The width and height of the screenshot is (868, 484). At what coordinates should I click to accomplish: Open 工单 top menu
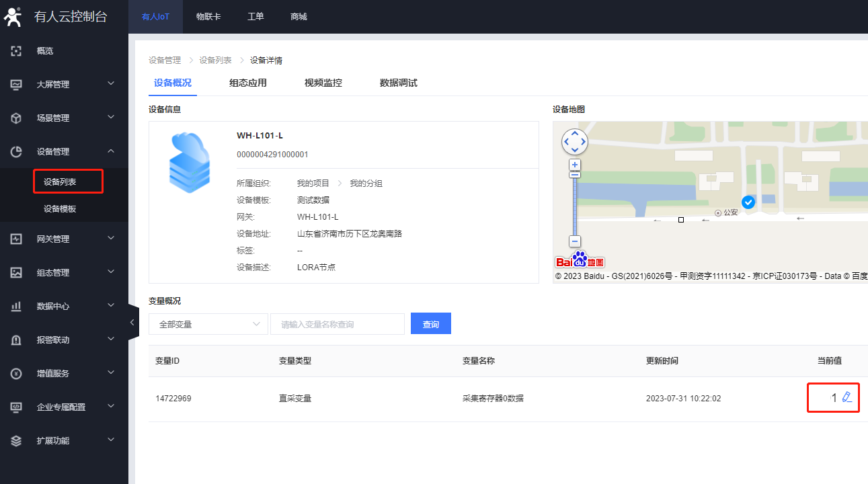[x=255, y=17]
